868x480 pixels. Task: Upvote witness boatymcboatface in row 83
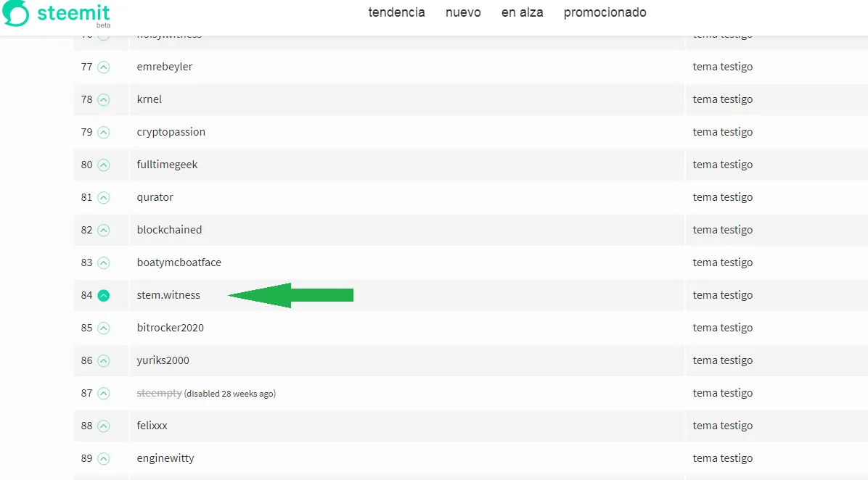pos(104,263)
